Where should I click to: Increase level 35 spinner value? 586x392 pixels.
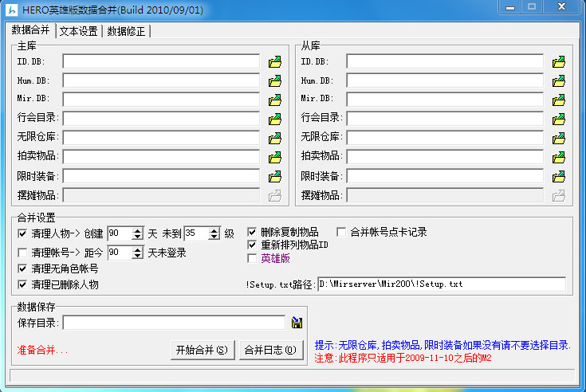tap(214, 230)
